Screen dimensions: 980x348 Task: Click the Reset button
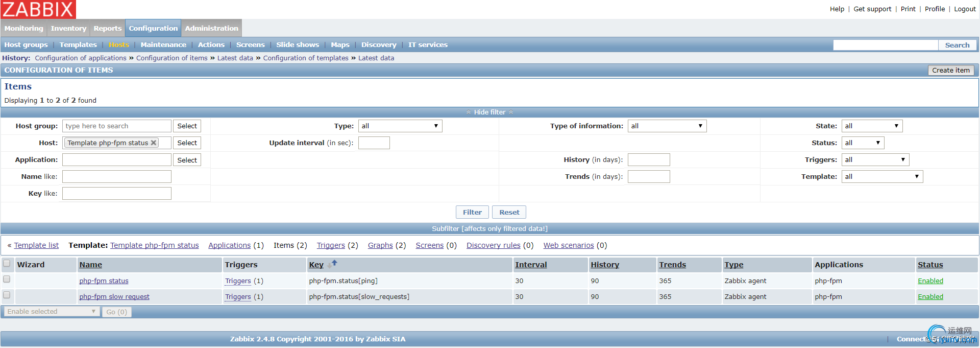(x=509, y=212)
